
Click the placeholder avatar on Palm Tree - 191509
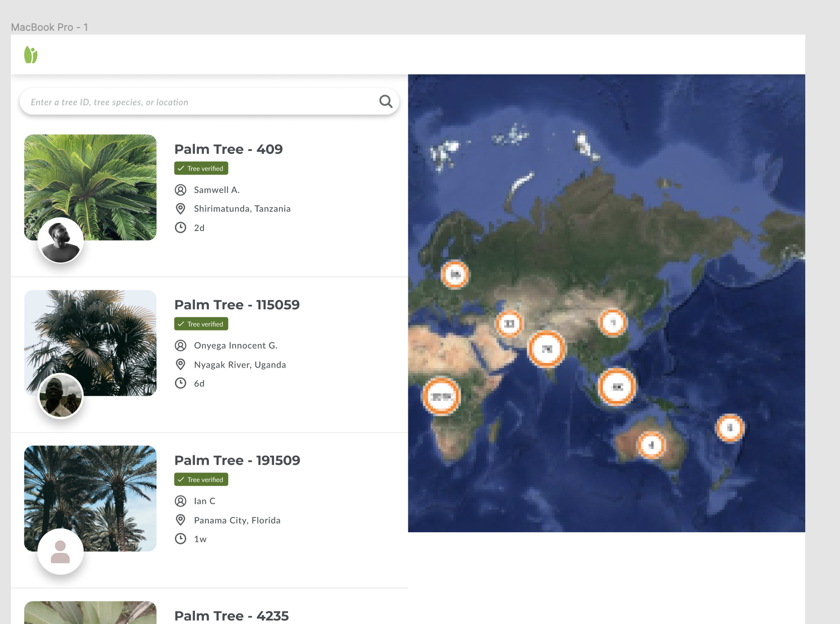point(61,551)
